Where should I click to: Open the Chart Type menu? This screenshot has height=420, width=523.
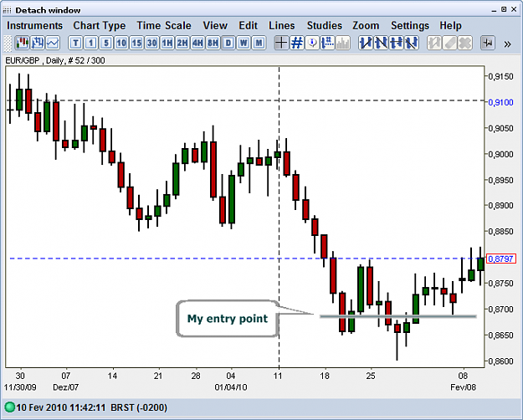tap(100, 26)
